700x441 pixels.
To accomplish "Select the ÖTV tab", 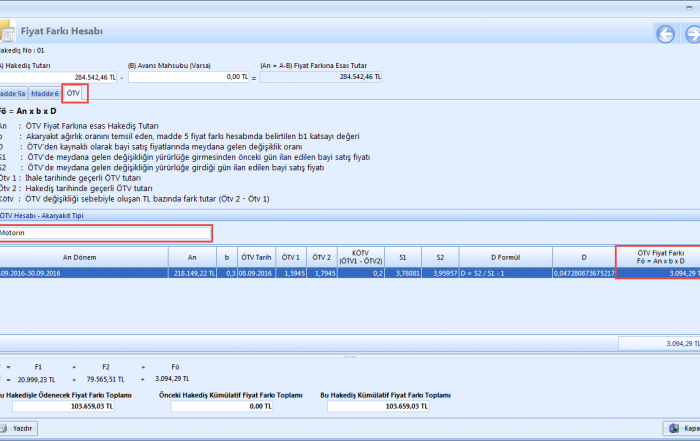I will click(73, 93).
